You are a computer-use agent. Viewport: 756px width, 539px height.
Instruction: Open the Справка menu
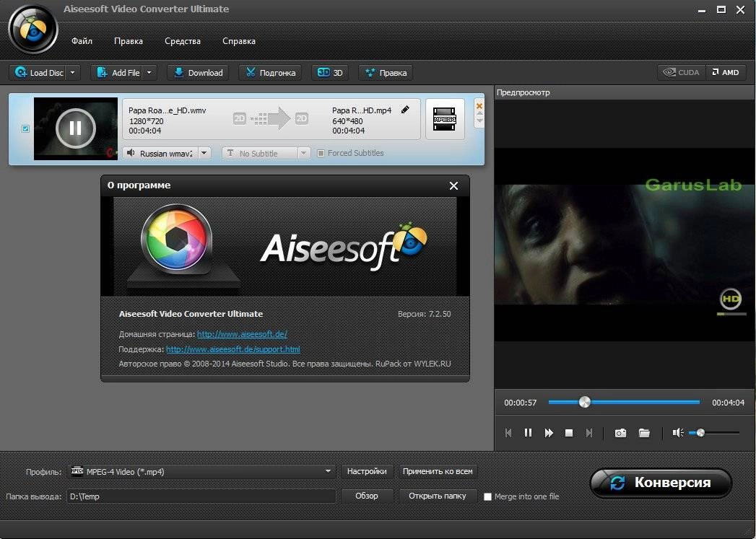click(x=239, y=41)
